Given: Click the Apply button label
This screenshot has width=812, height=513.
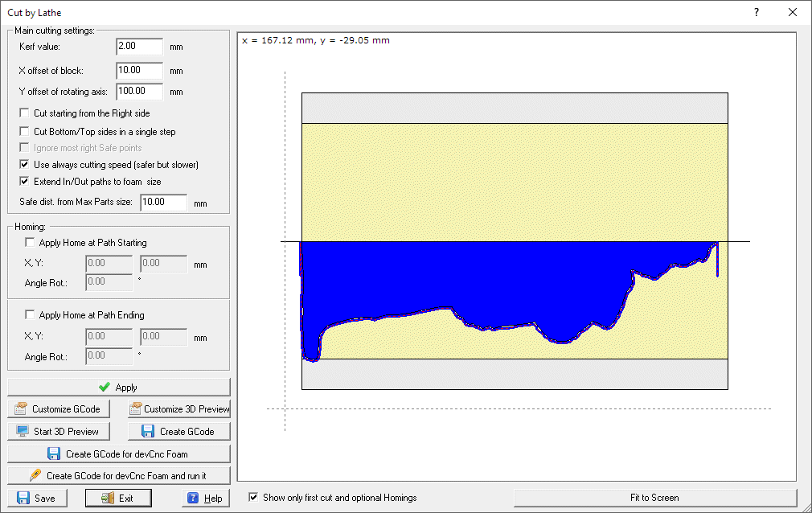Looking at the screenshot, I should click(x=126, y=388).
